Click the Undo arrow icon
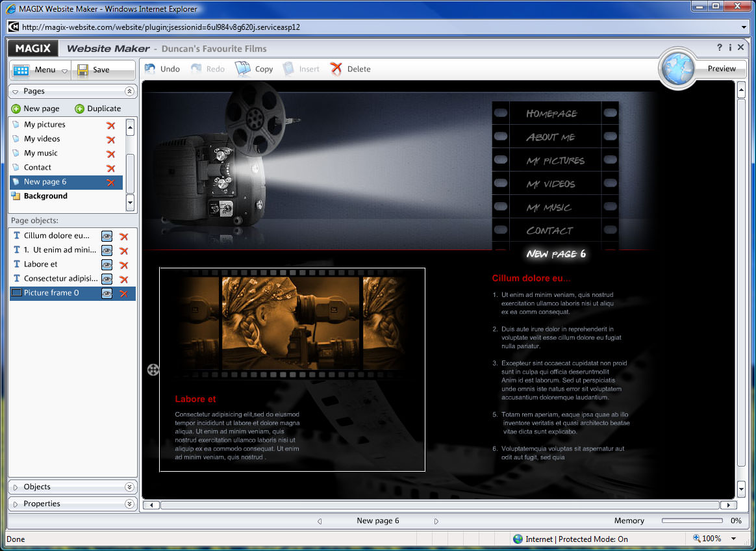The image size is (756, 551). point(150,69)
